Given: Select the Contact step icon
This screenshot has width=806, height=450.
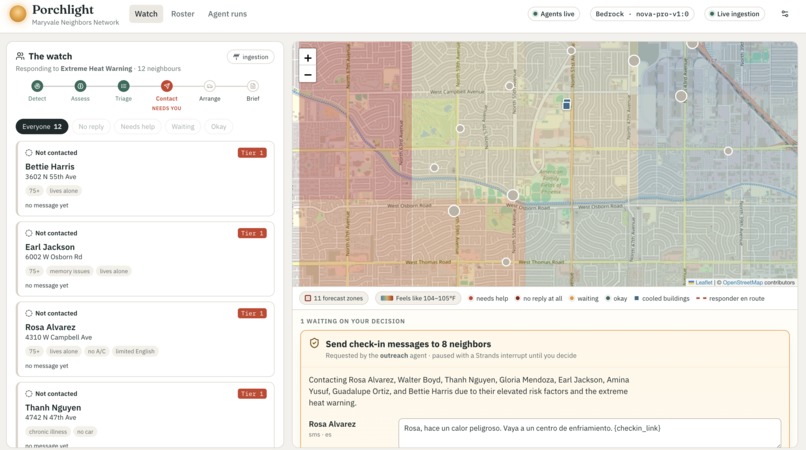Looking at the screenshot, I should (167, 86).
